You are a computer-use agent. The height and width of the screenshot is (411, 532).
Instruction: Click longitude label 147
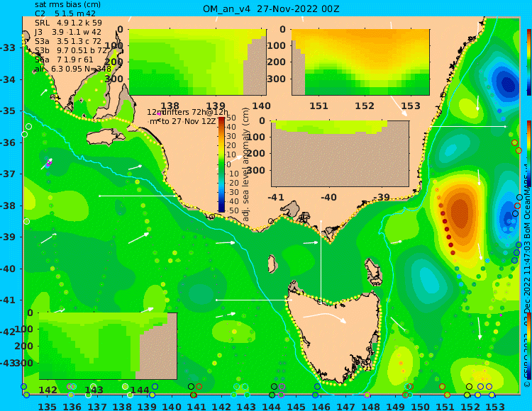coord(345,406)
